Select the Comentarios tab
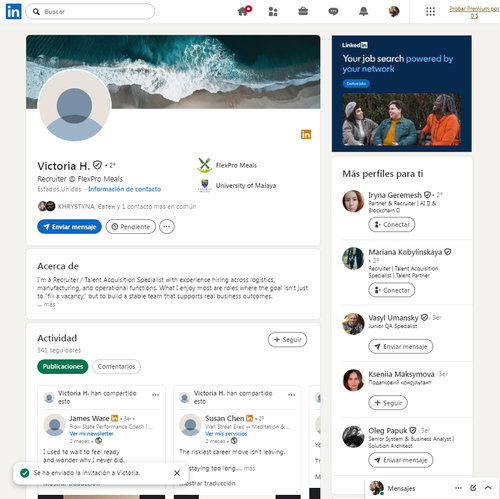The image size is (500, 499). (116, 366)
